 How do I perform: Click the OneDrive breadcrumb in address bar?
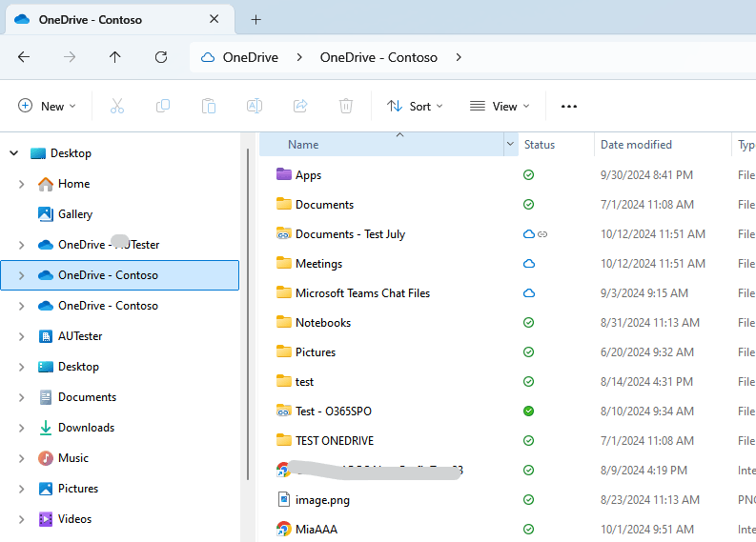(250, 57)
